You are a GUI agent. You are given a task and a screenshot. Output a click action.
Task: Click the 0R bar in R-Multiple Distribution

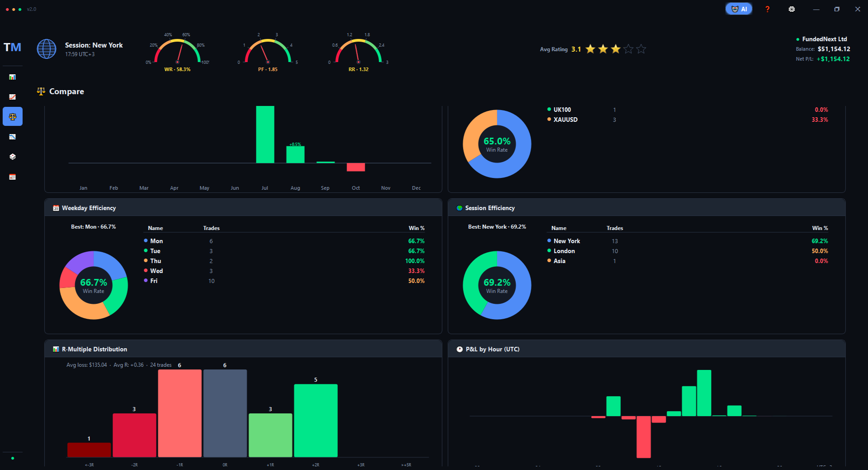[x=225, y=413]
